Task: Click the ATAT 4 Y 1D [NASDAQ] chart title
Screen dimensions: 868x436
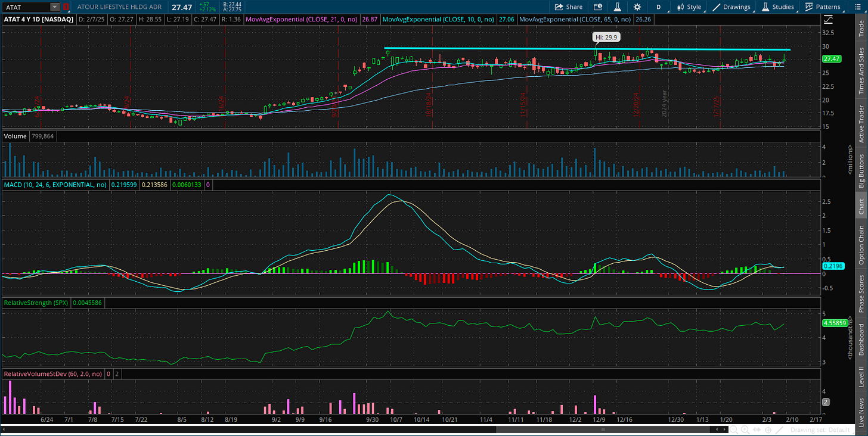Action: [x=38, y=19]
